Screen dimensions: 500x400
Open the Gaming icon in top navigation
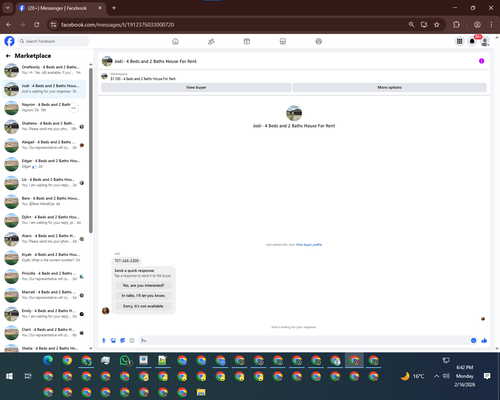tap(319, 41)
